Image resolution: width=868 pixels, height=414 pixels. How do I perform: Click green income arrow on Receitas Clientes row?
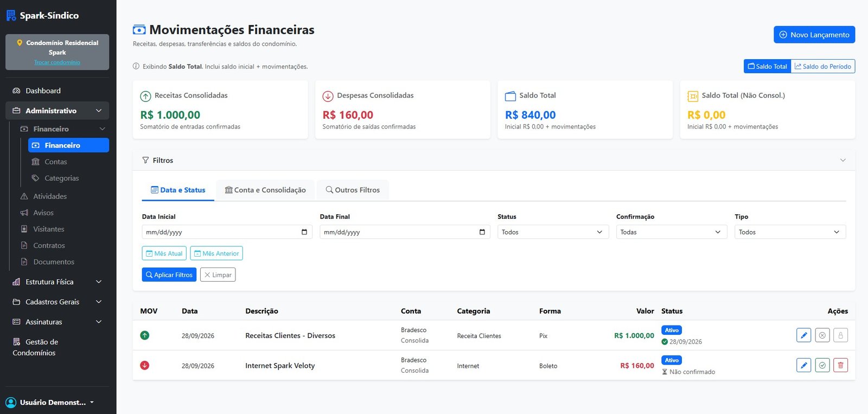pyautogui.click(x=145, y=335)
